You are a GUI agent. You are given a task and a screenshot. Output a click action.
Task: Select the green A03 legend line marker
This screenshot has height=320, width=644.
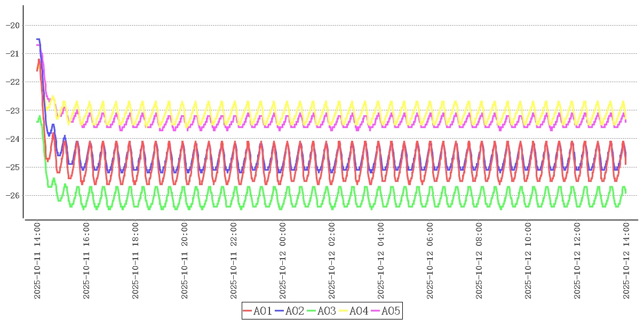[312, 311]
